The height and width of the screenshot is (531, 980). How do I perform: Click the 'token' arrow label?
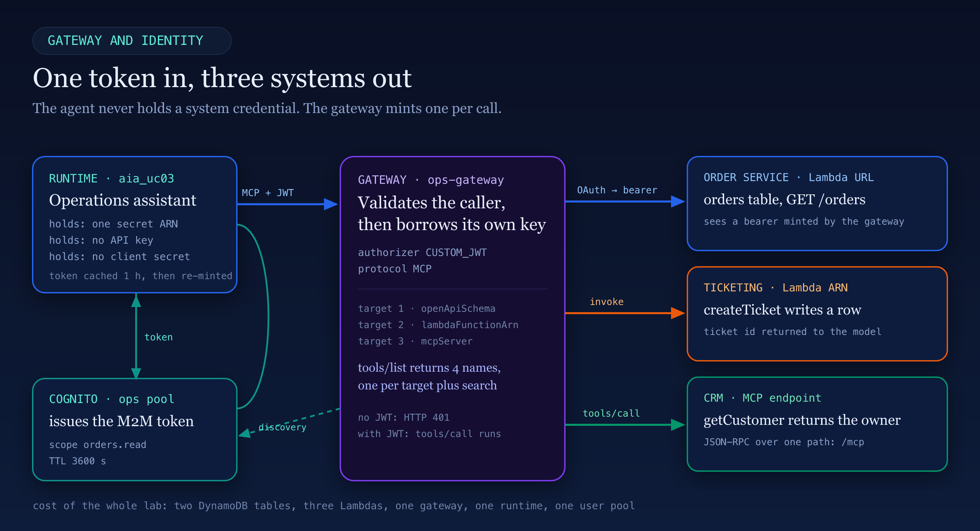click(159, 337)
